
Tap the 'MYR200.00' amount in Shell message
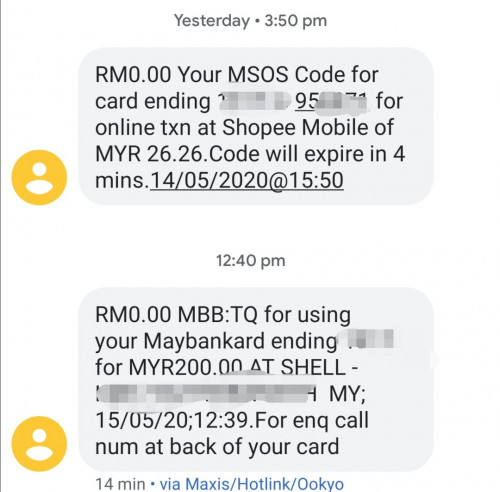pos(186,367)
